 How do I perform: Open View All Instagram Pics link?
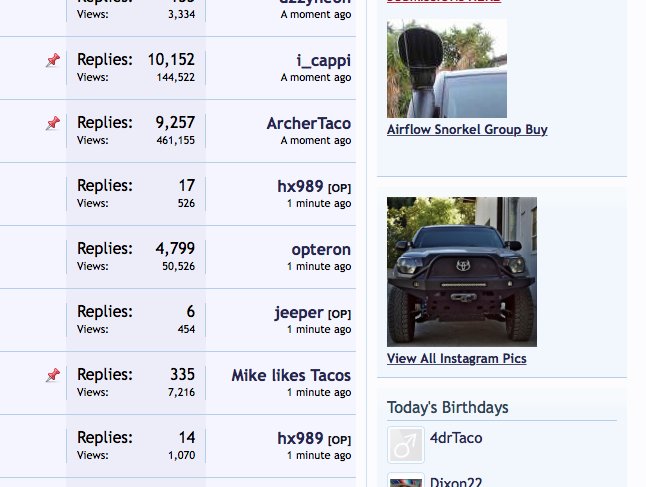coord(456,358)
